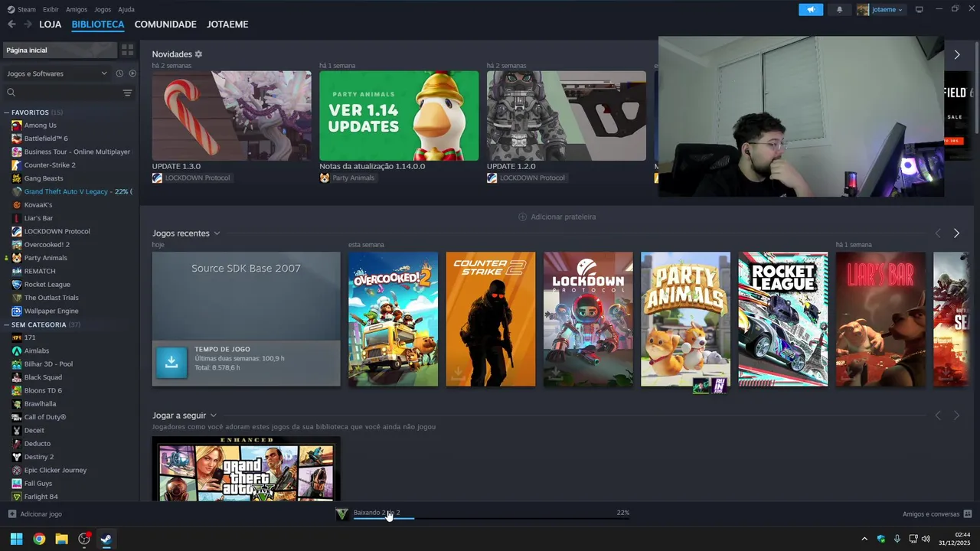Click the GTA V icon in downloads bar
This screenshot has height=551, width=980.
(342, 514)
